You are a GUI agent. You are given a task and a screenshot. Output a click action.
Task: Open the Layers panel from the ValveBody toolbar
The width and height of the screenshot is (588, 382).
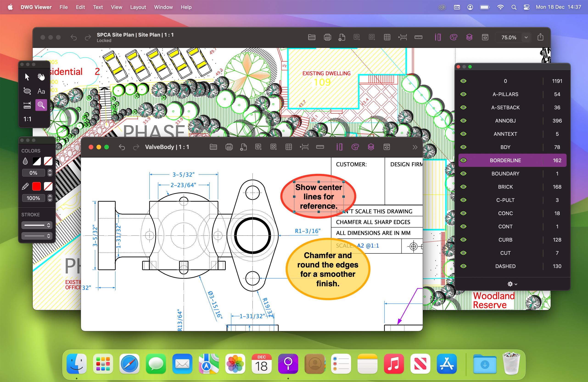371,147
